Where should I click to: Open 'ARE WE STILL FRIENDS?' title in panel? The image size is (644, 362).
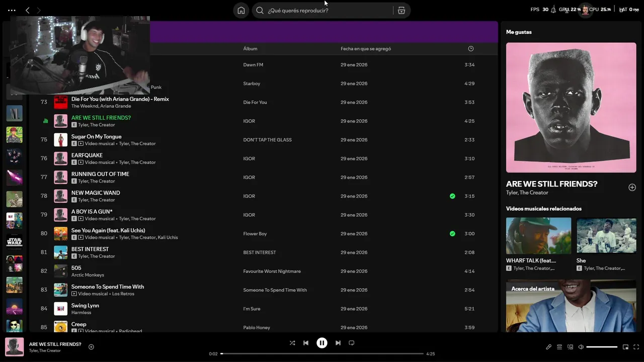pyautogui.click(x=551, y=184)
